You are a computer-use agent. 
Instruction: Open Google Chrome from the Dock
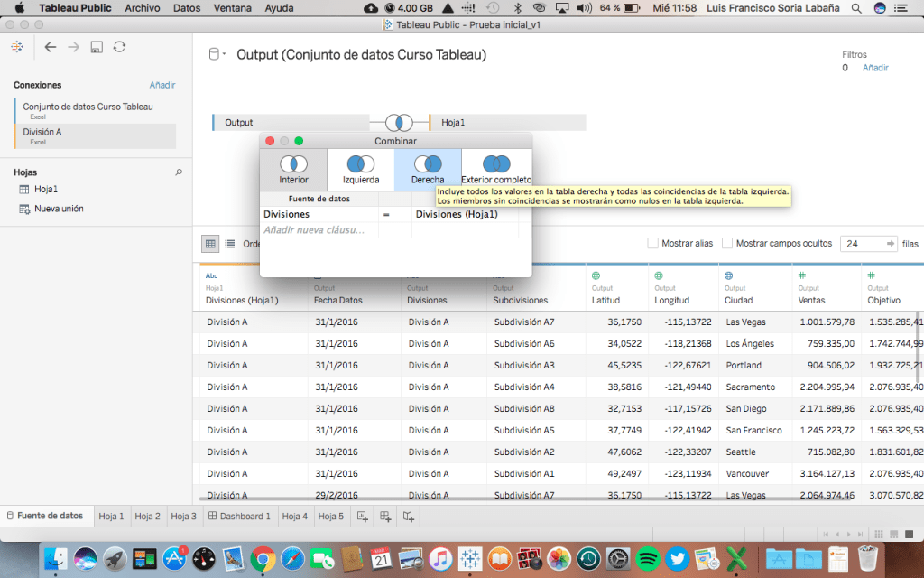263,558
